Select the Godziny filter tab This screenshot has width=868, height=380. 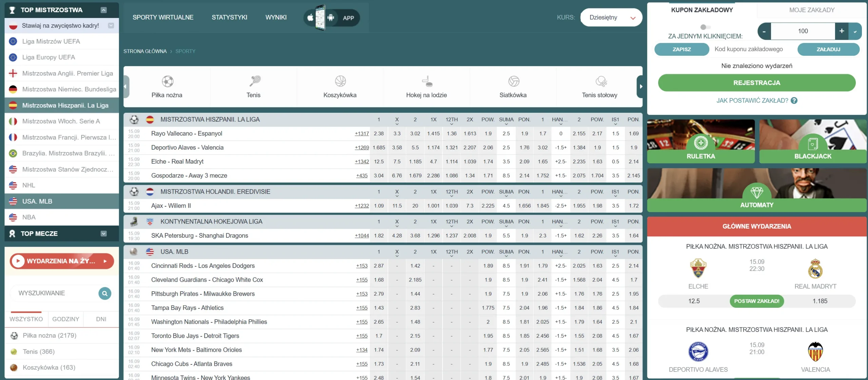66,319
